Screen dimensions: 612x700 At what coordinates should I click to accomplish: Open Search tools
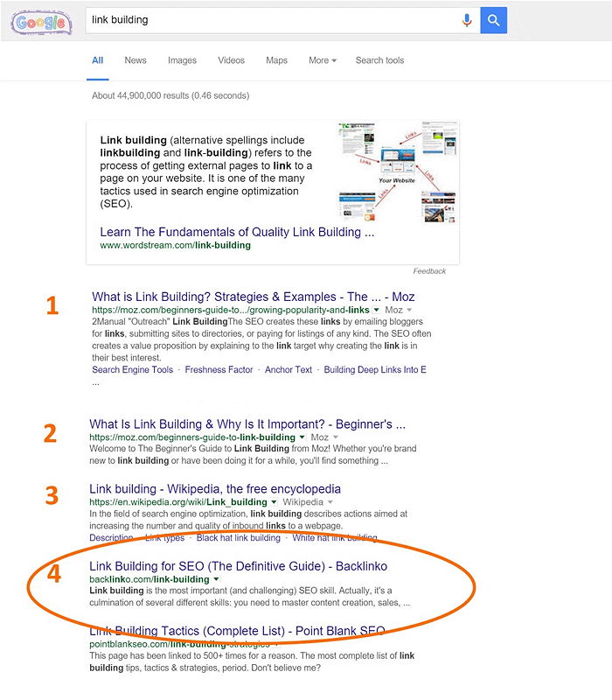(379, 60)
